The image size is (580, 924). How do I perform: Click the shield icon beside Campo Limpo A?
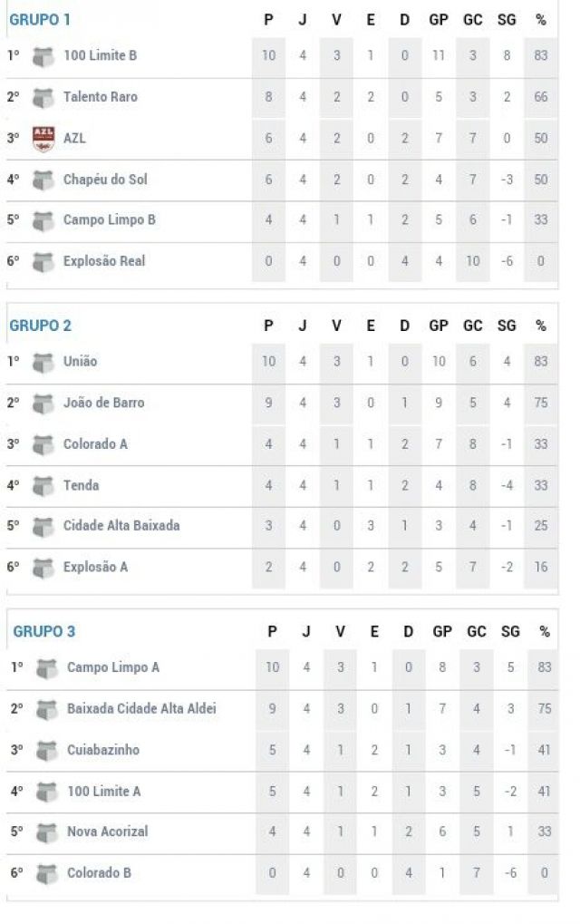46,668
